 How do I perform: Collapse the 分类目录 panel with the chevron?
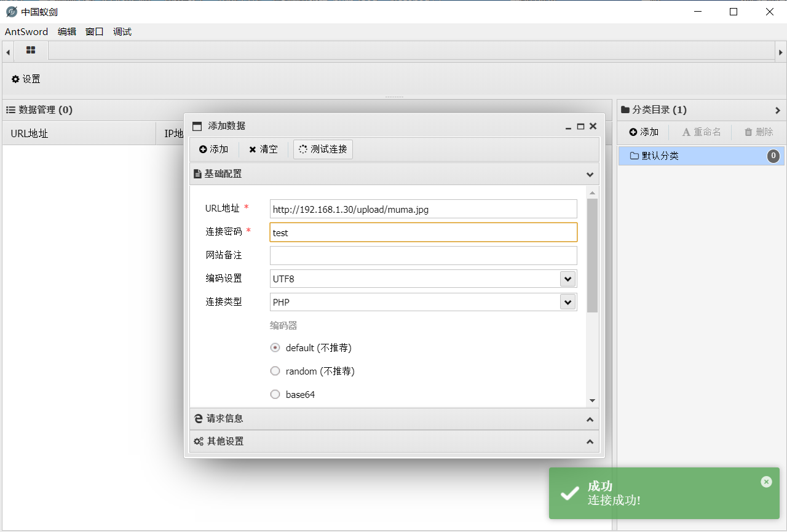(778, 111)
